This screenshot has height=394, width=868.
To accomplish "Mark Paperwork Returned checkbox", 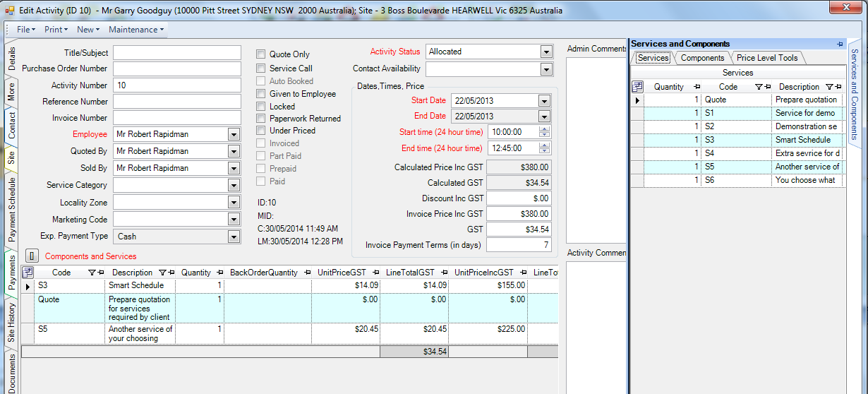I will [261, 119].
